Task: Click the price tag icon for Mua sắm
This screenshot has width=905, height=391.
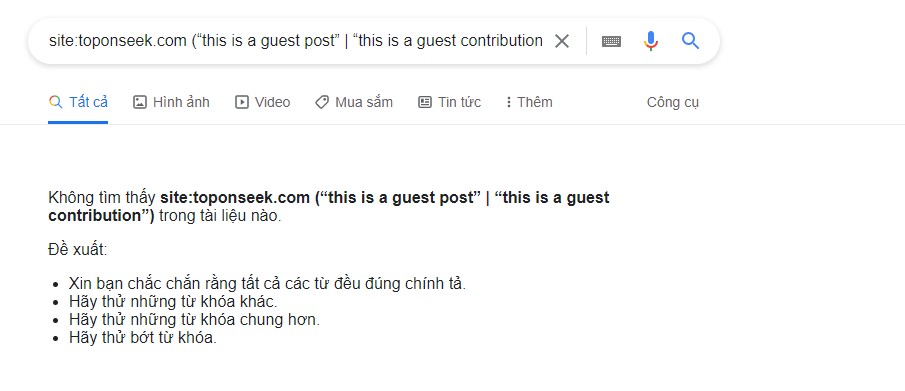Action: [x=322, y=102]
